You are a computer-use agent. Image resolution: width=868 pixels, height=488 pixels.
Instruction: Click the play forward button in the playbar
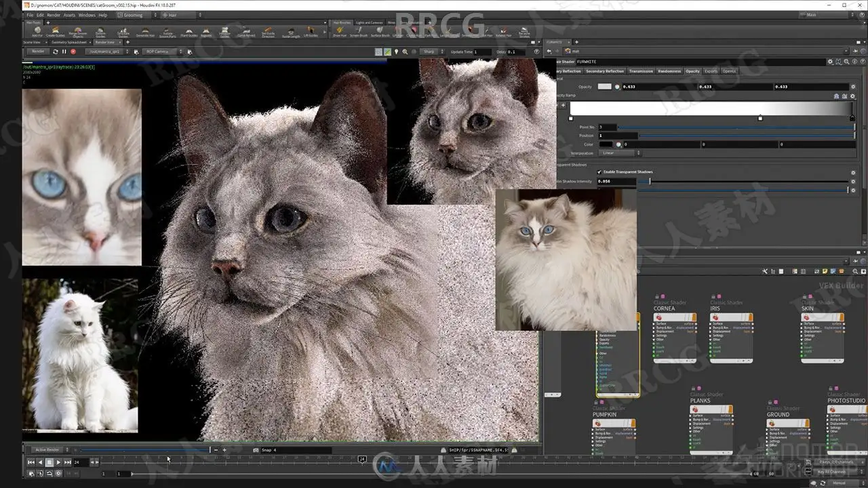pos(58,462)
